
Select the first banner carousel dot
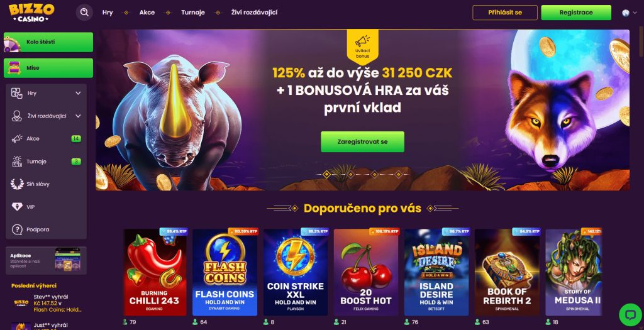[x=326, y=175]
